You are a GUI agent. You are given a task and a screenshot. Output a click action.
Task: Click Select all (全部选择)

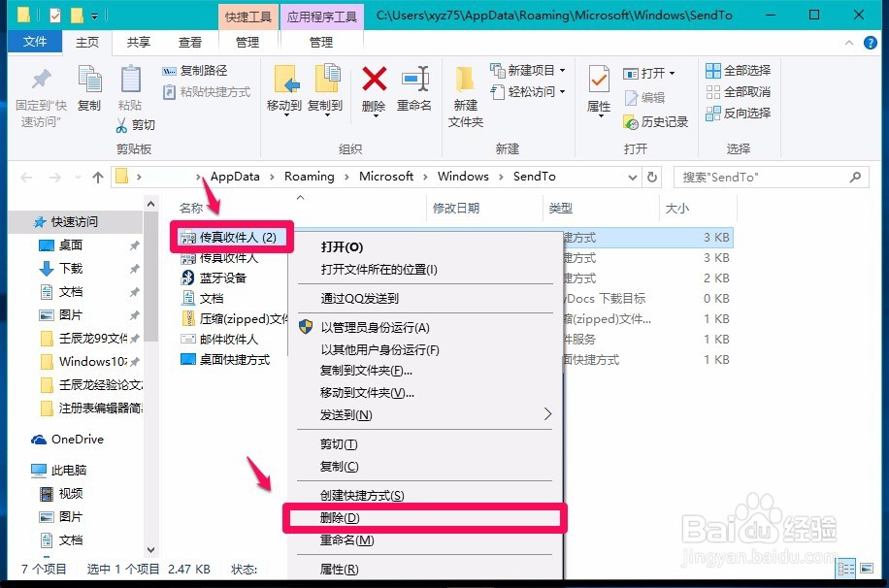click(739, 70)
